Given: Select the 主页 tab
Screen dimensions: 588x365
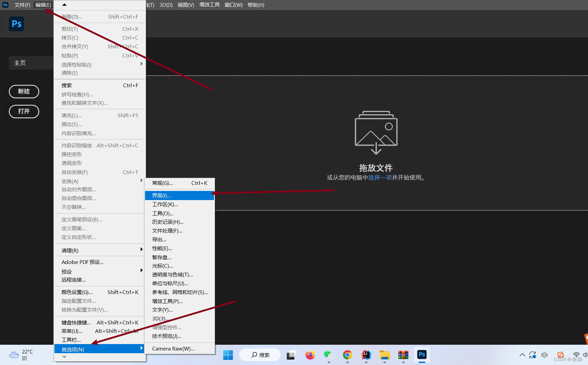Looking at the screenshot, I should [x=31, y=63].
